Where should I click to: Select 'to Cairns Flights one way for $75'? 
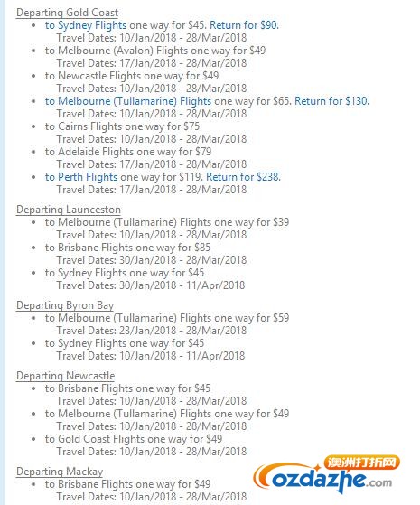(123, 126)
